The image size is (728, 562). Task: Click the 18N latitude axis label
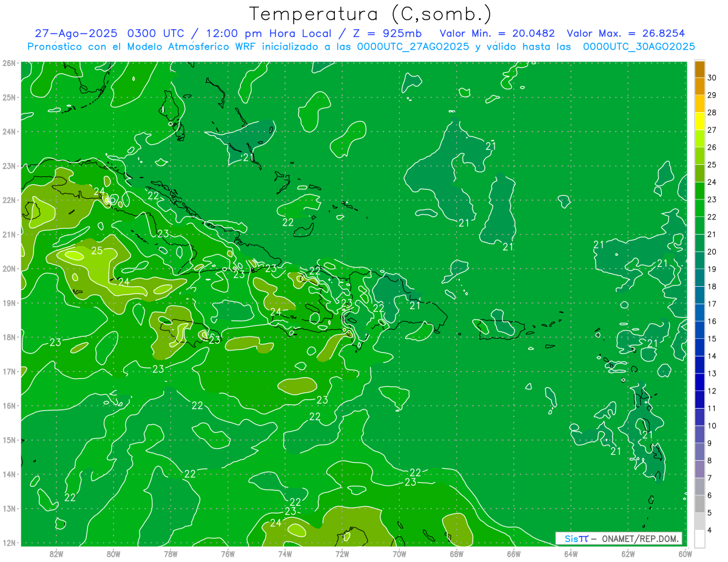click(8, 337)
